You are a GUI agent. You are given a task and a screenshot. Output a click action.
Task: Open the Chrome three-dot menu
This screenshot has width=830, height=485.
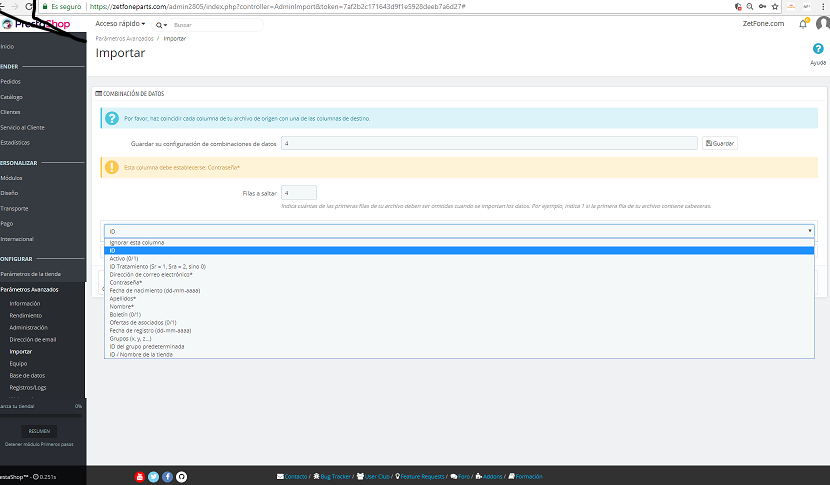click(823, 6)
